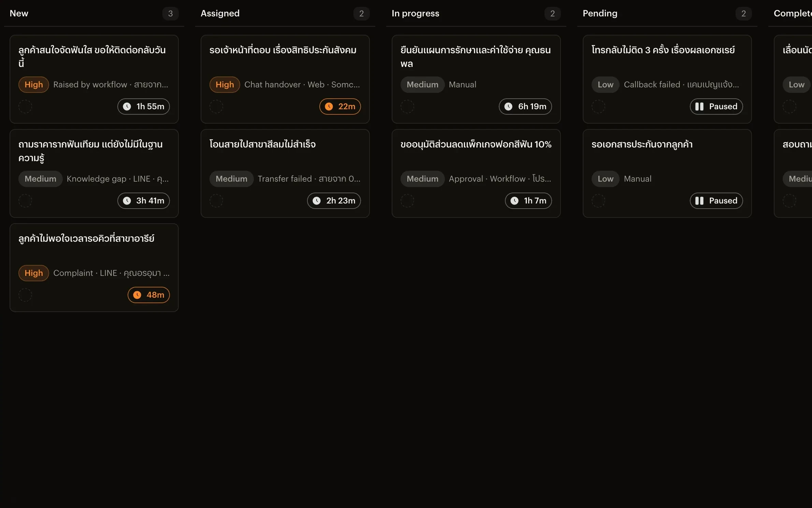Click the High priority tag on Complaint card
The width and height of the screenshot is (812, 508).
tap(34, 273)
